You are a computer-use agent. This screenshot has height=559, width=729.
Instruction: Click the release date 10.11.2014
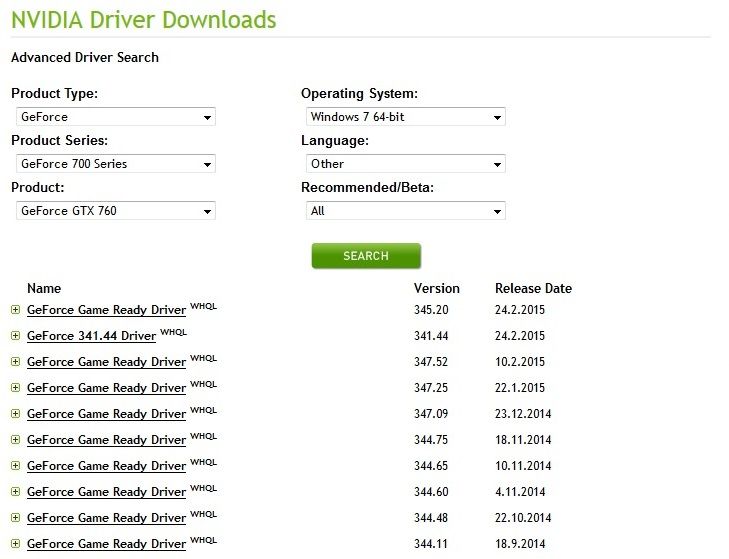coord(523,466)
